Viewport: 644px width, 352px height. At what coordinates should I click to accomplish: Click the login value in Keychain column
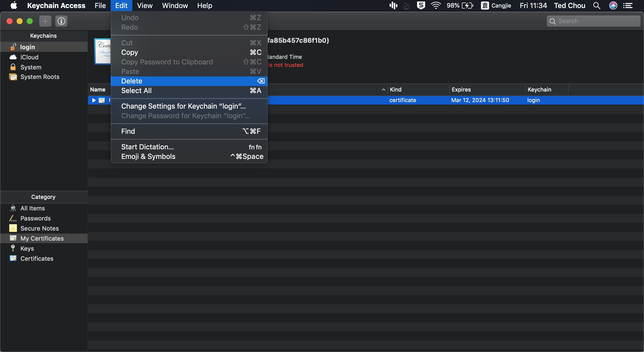point(533,100)
